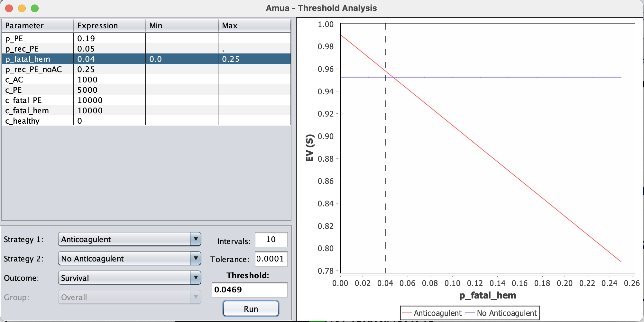Click the Parameter column header
The width and height of the screenshot is (644, 322).
pyautogui.click(x=37, y=26)
